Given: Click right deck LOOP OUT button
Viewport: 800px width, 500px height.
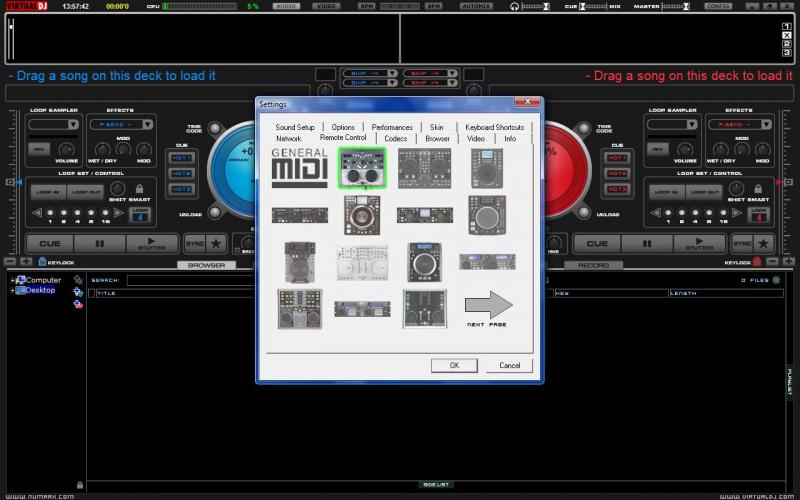Looking at the screenshot, I should point(704,192).
